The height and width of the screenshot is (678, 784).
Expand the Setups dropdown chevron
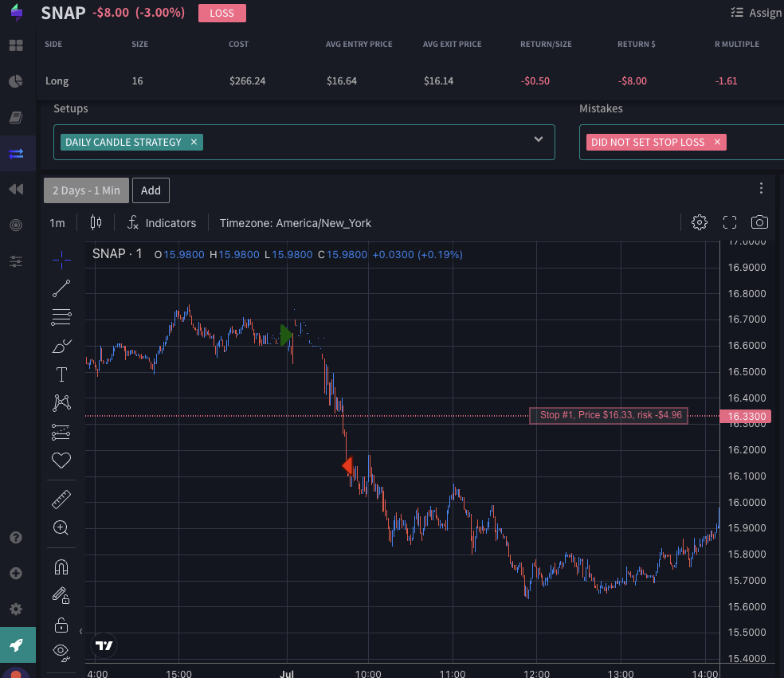(539, 139)
